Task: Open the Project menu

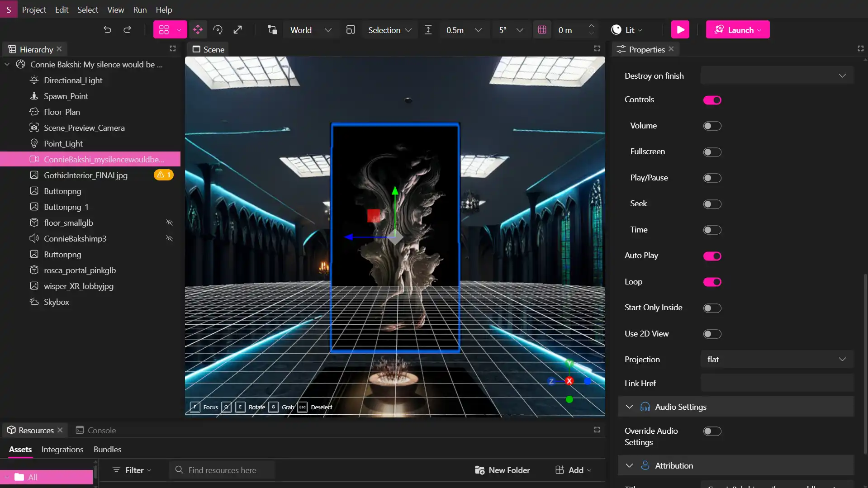Action: point(34,9)
